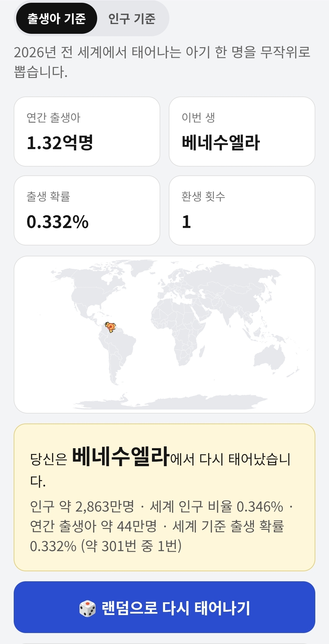The image size is (329, 644).
Task: Select the 이번 생 베네수엘라 card
Action: (242, 132)
